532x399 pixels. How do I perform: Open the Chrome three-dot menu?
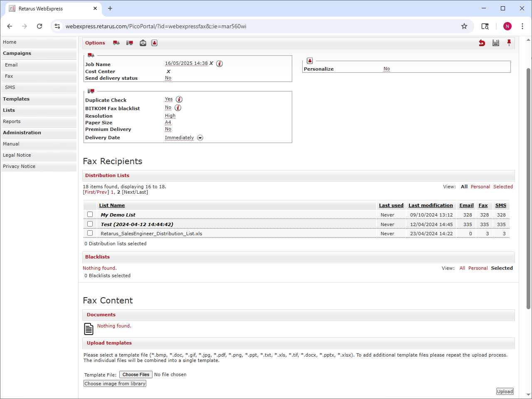coord(522,26)
